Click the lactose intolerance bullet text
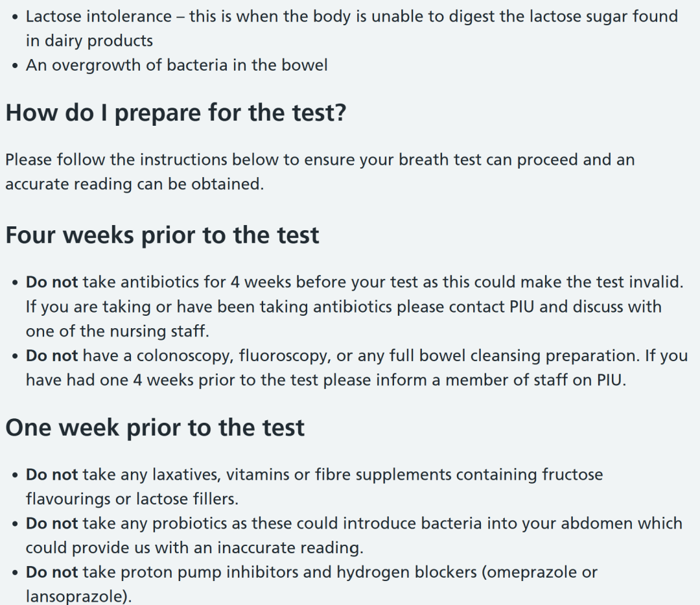The image size is (700, 605). coord(352,29)
